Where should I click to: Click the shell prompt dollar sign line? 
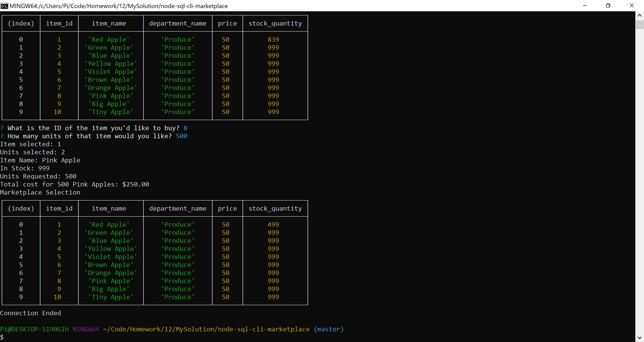pos(2,337)
